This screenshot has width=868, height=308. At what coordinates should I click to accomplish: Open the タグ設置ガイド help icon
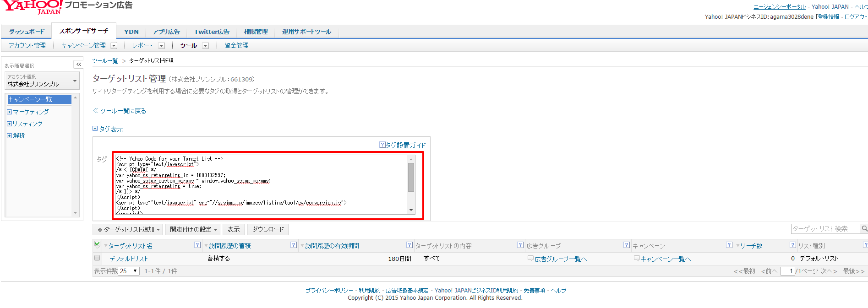382,145
